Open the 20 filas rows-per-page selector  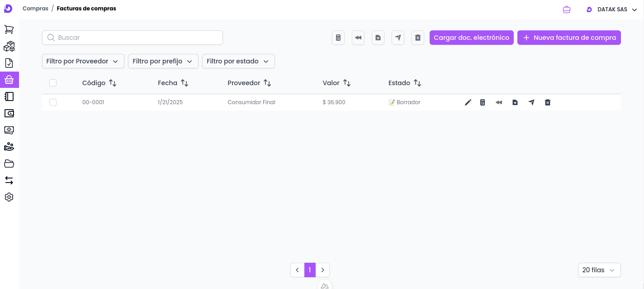[x=599, y=270]
